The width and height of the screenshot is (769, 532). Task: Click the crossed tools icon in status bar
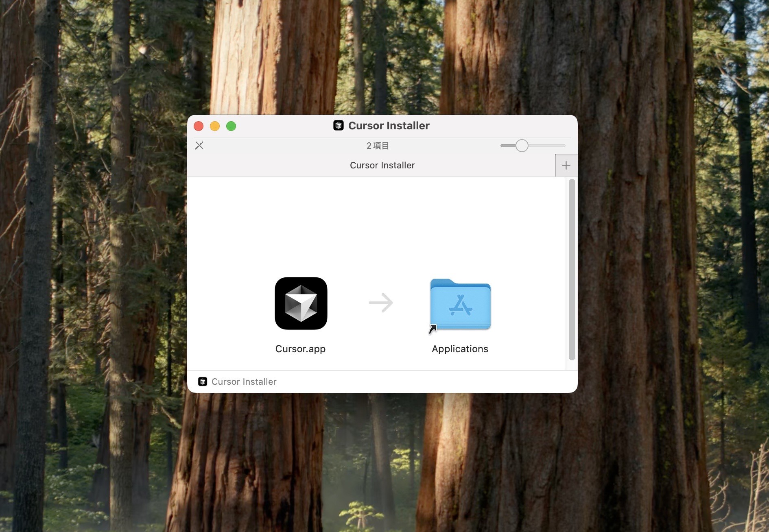click(x=199, y=146)
